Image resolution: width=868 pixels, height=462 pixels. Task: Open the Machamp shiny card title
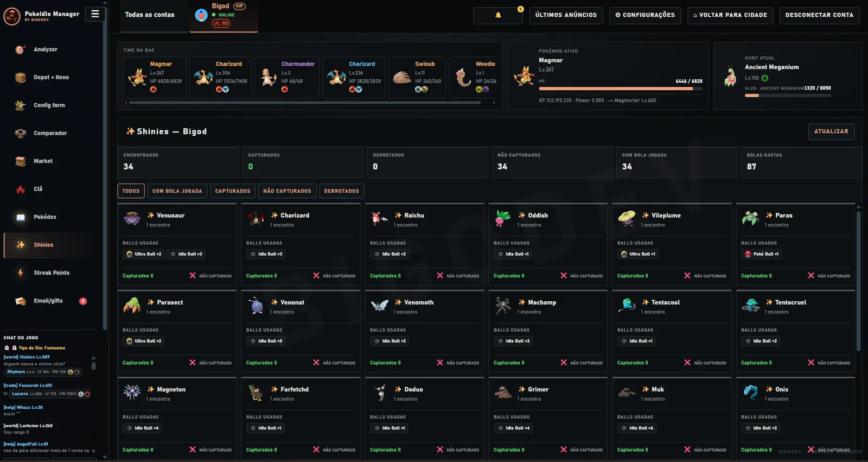542,302
